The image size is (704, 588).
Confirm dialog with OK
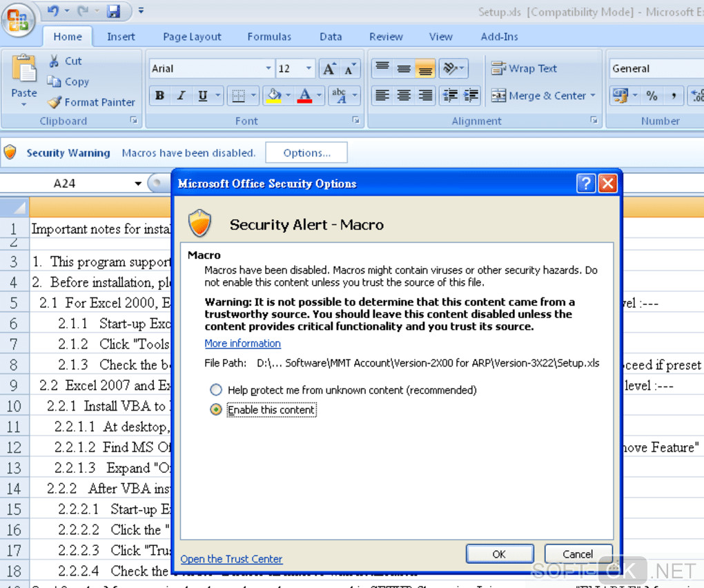pyautogui.click(x=500, y=554)
